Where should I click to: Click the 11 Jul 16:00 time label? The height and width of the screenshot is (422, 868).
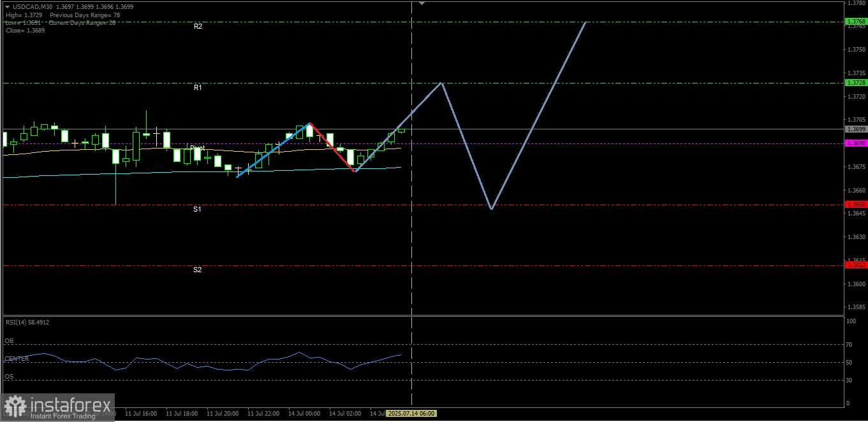click(x=141, y=414)
